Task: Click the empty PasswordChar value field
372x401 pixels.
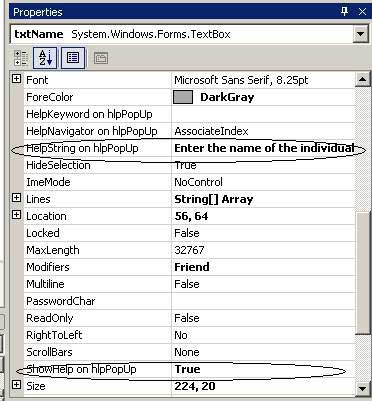Action: [x=263, y=301]
